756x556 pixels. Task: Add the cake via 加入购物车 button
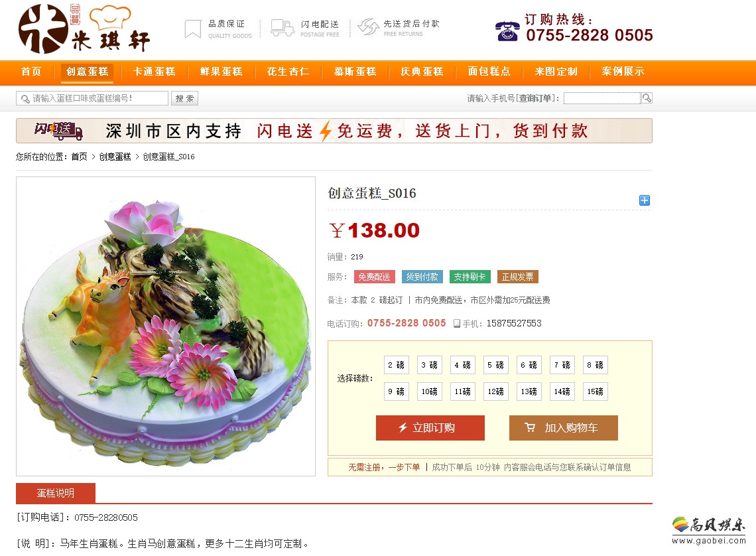tap(564, 428)
